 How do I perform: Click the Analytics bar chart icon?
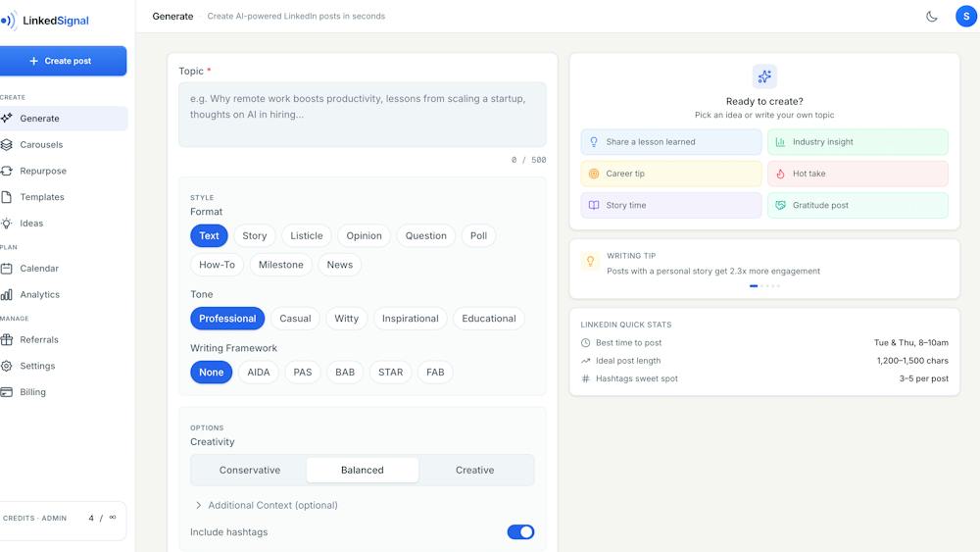[7, 294]
